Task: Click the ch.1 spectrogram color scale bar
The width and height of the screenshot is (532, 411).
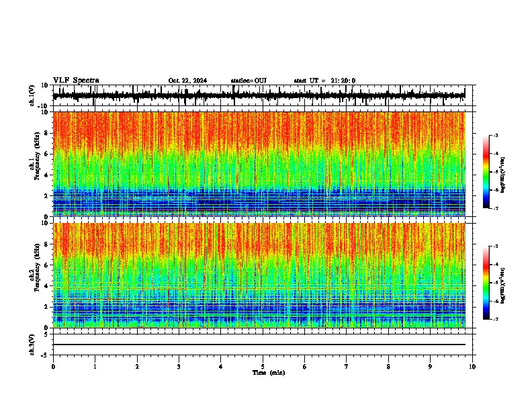Action: [486, 172]
